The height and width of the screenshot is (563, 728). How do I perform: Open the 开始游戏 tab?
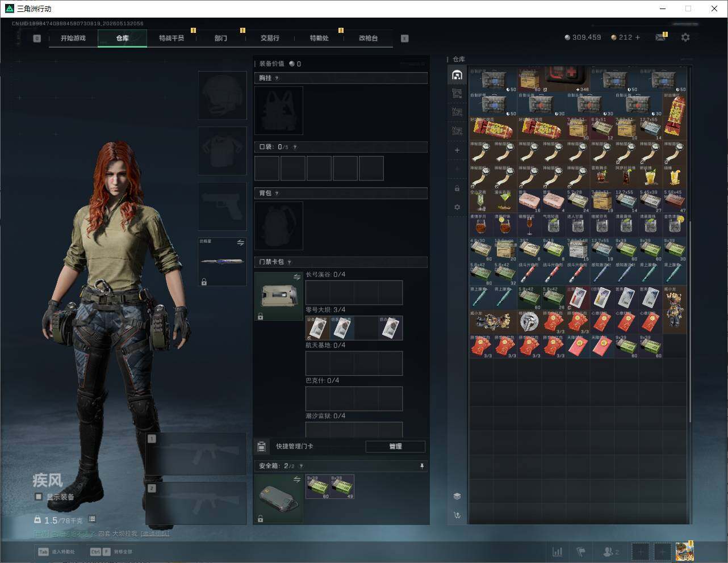pos(73,38)
